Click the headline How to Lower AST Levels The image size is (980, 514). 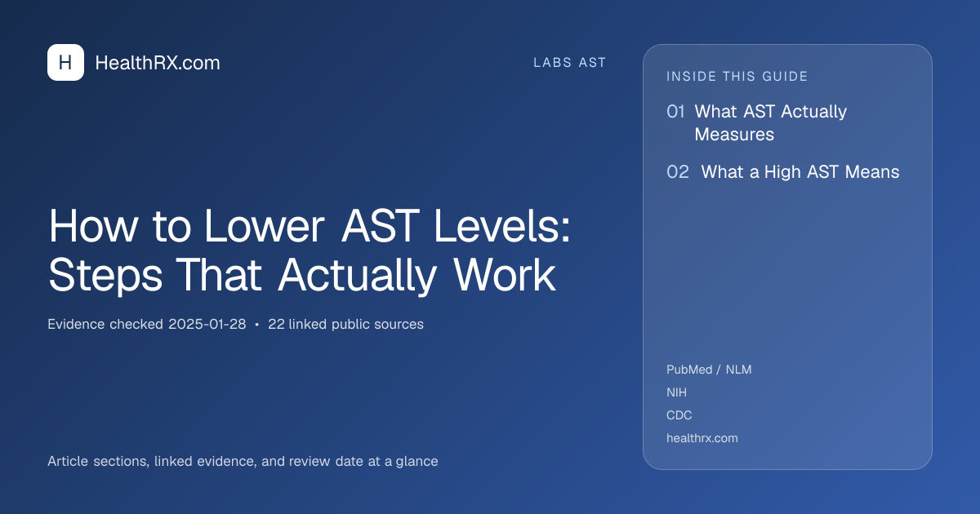pyautogui.click(x=310, y=250)
